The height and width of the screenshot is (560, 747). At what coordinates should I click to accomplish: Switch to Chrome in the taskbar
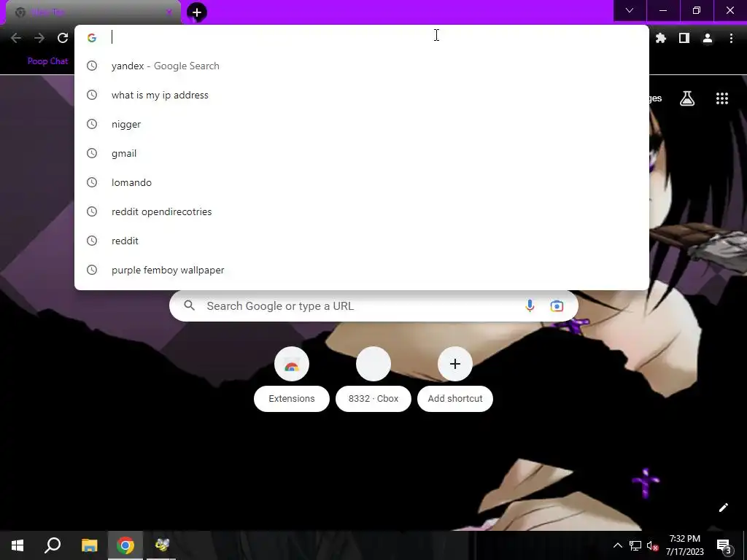[125, 545]
